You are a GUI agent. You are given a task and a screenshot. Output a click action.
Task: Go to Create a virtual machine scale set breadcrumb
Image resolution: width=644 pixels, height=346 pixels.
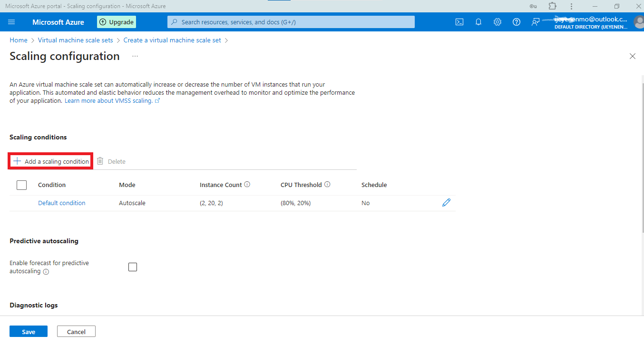tap(172, 40)
